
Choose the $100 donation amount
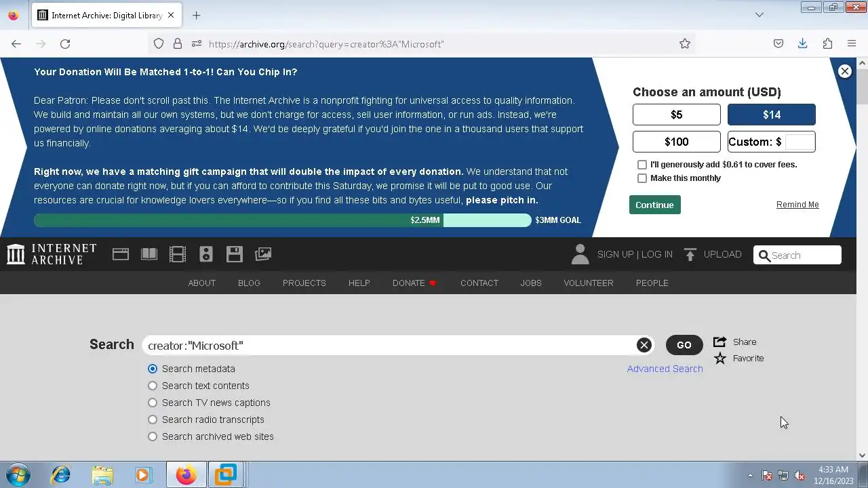coord(677,142)
